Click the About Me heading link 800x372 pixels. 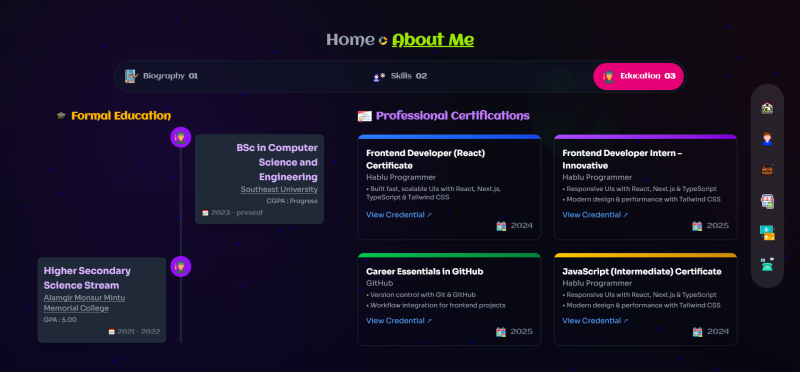[x=433, y=40]
